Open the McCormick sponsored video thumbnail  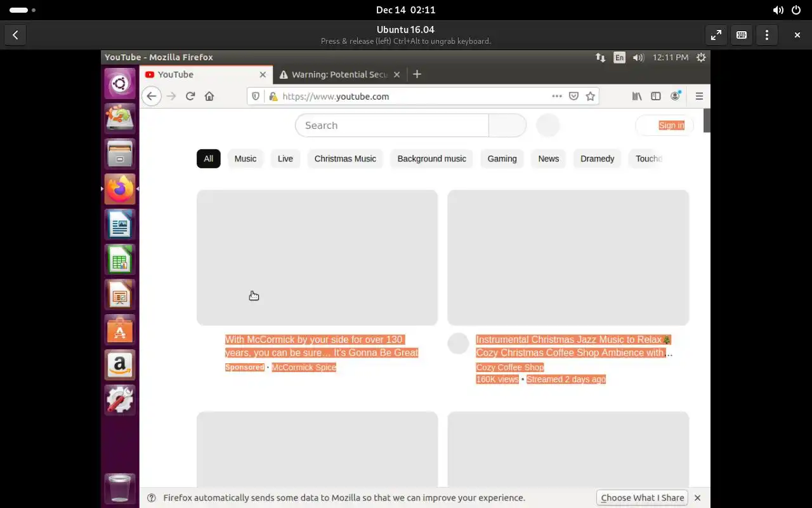point(317,258)
